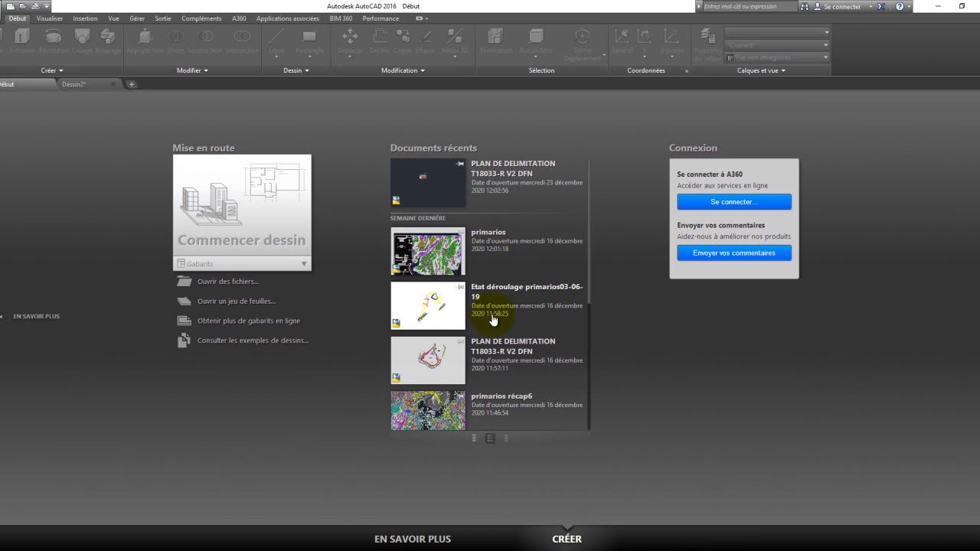Select the Lissage tool icon

click(x=82, y=36)
